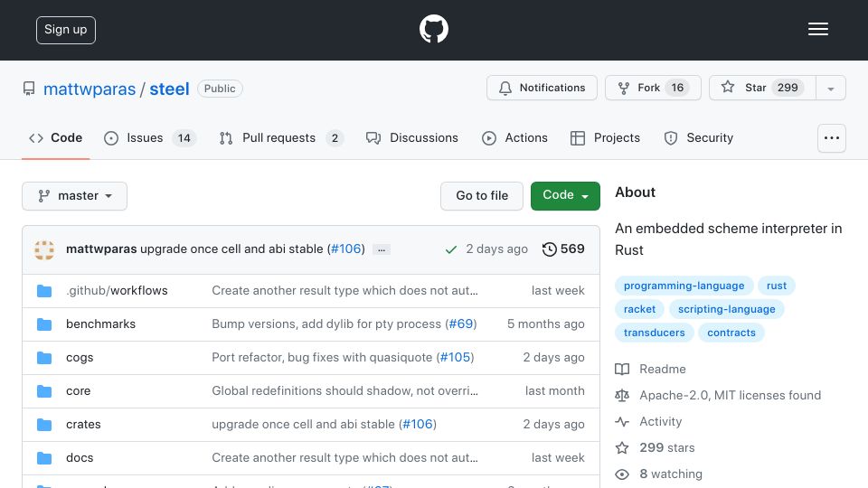Open the more tabs ellipsis menu
The height and width of the screenshot is (488, 868).
pyautogui.click(x=832, y=138)
